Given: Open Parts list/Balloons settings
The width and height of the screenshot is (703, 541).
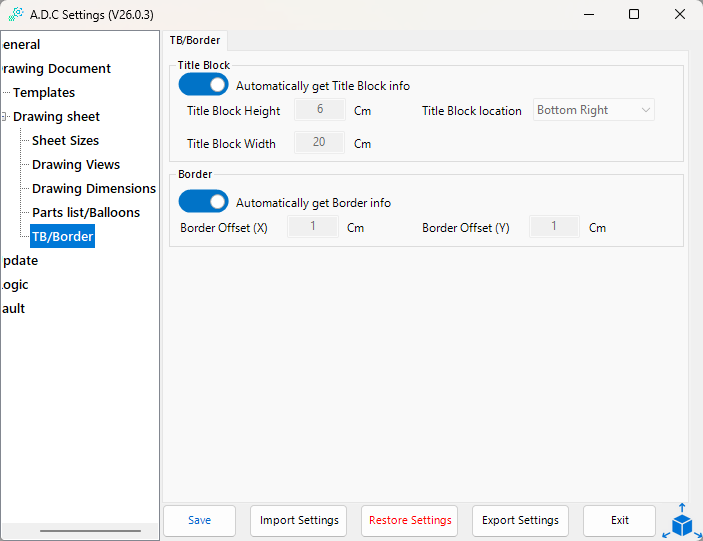Looking at the screenshot, I should pyautogui.click(x=85, y=213).
